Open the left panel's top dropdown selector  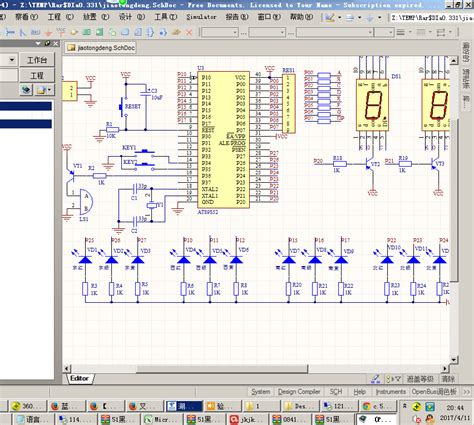(12, 60)
